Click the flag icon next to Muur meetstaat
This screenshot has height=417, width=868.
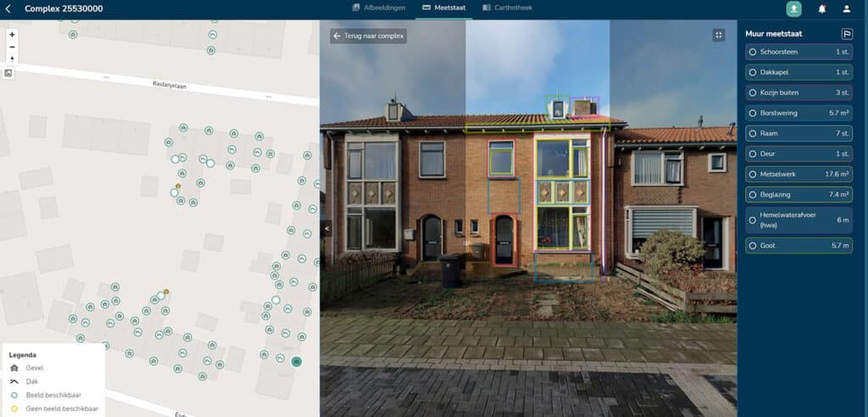point(846,34)
